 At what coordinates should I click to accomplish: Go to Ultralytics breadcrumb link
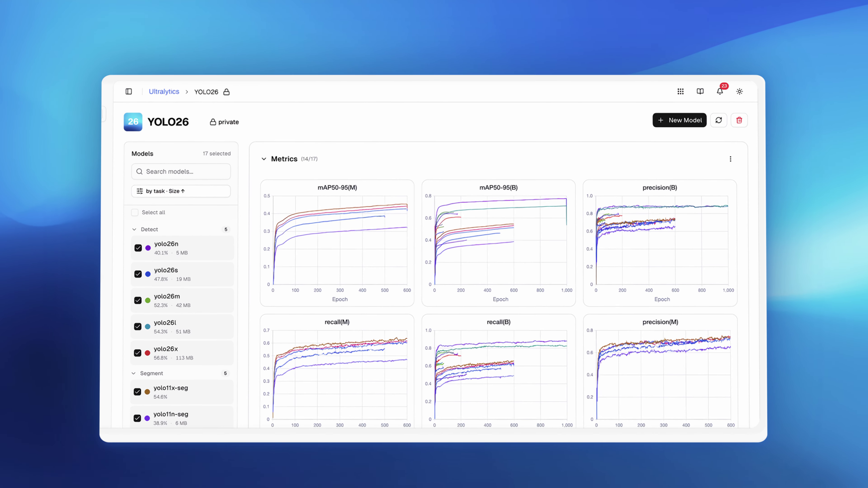[164, 91]
